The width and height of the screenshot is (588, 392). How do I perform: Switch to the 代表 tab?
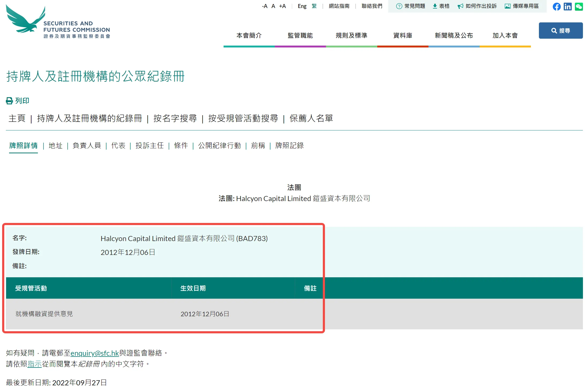118,146
